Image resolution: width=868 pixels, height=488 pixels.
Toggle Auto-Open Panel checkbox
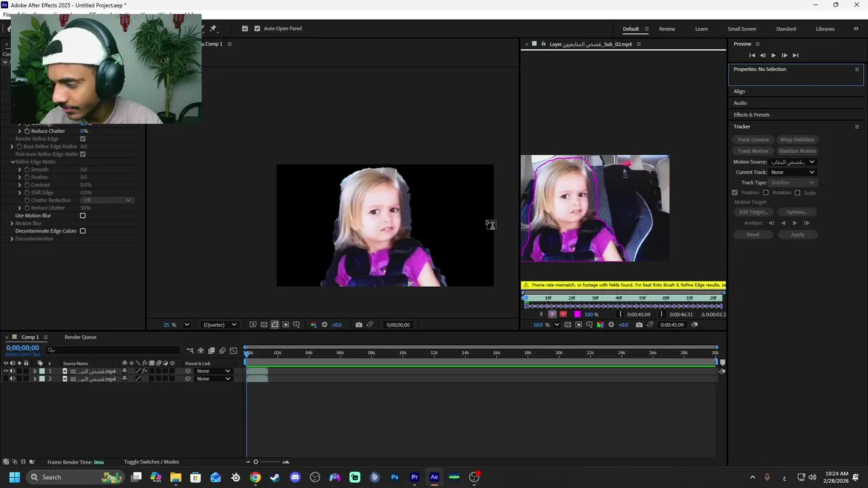point(257,28)
